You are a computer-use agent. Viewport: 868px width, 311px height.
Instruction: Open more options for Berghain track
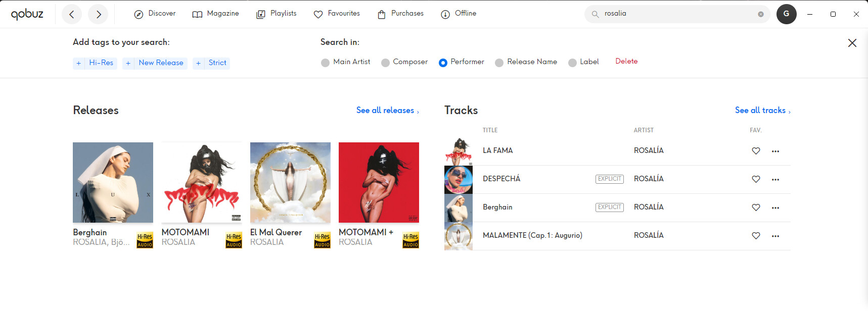775,208
